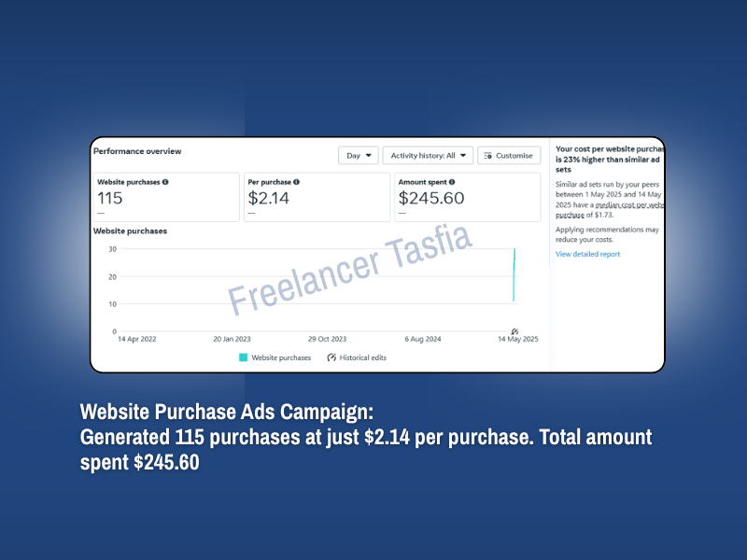Click the Historical edits legend icon
This screenshot has width=747, height=560.
(331, 357)
